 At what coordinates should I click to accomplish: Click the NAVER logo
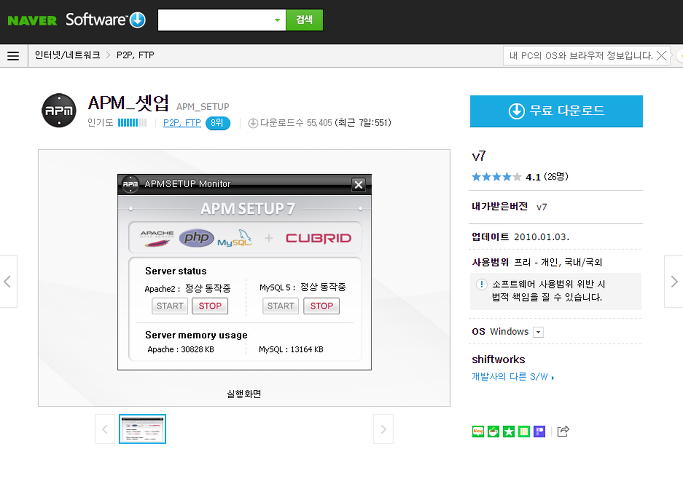(x=32, y=20)
